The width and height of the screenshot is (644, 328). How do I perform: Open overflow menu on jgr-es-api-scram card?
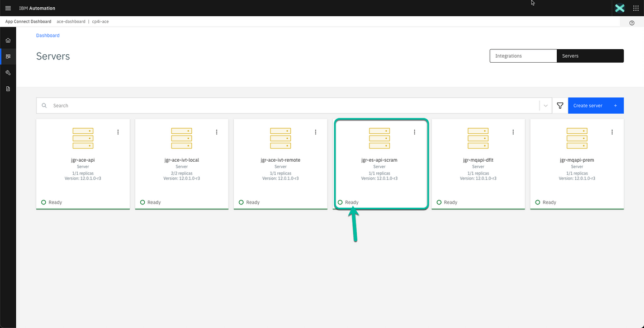414,132
